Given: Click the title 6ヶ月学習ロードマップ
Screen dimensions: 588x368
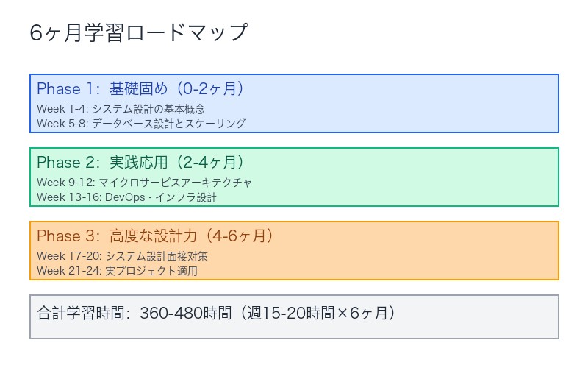Looking at the screenshot, I should click(139, 34).
